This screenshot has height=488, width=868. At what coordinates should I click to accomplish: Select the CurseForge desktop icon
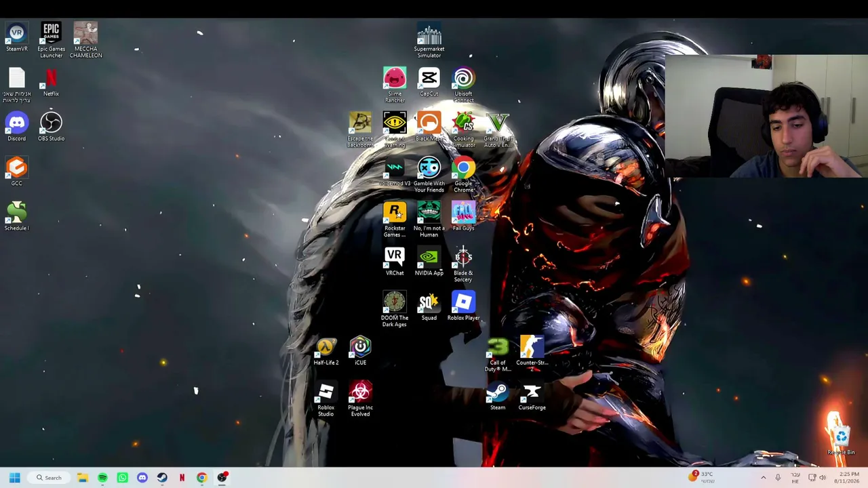pyautogui.click(x=532, y=395)
